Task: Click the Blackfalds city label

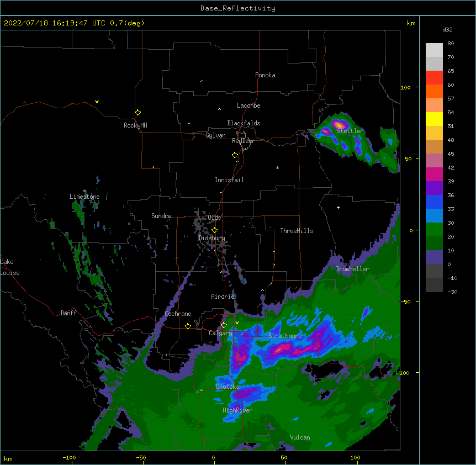Action: (244, 123)
